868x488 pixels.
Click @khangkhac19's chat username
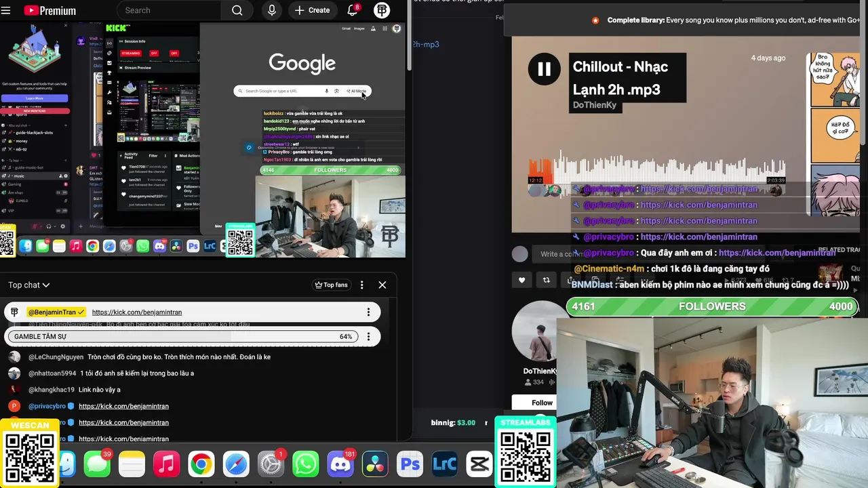(x=52, y=390)
